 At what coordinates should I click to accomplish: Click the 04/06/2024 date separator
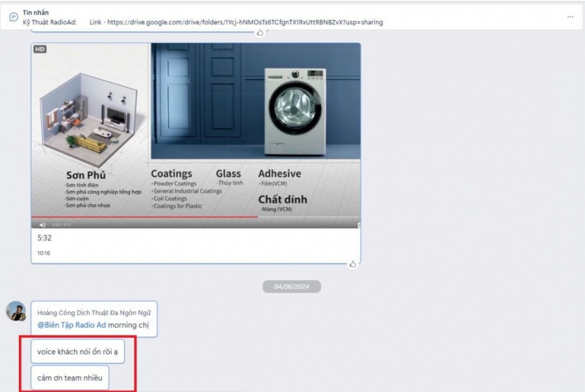(291, 287)
